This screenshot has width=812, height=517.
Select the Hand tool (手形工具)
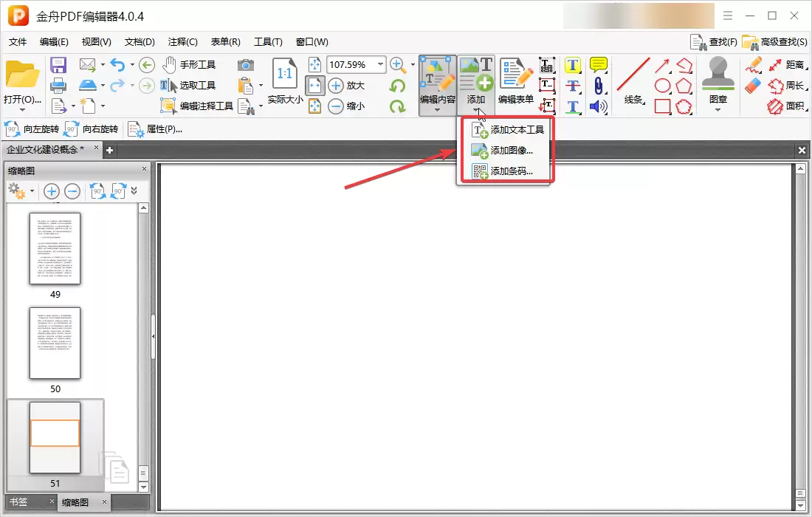coord(189,65)
